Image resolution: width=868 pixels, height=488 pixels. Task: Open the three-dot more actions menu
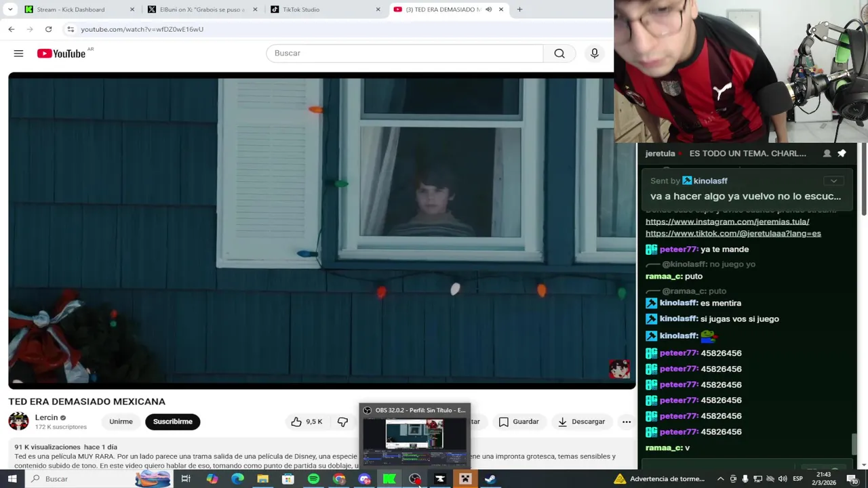tap(627, 422)
